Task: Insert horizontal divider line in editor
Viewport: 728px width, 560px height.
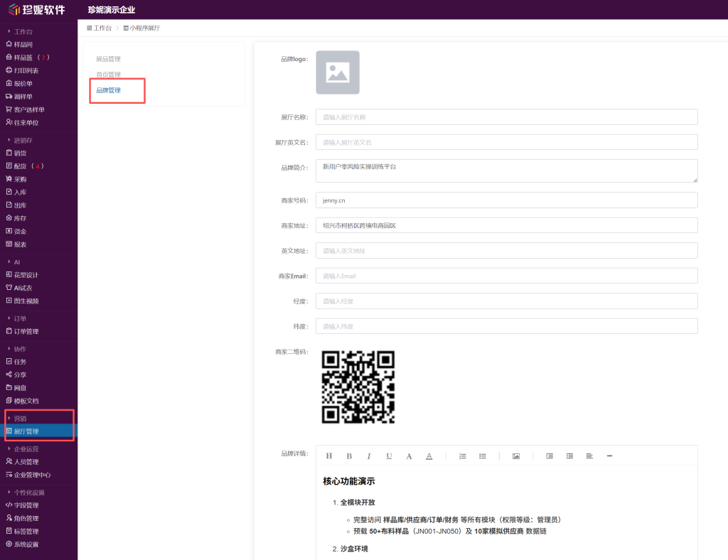Action: coord(610,456)
